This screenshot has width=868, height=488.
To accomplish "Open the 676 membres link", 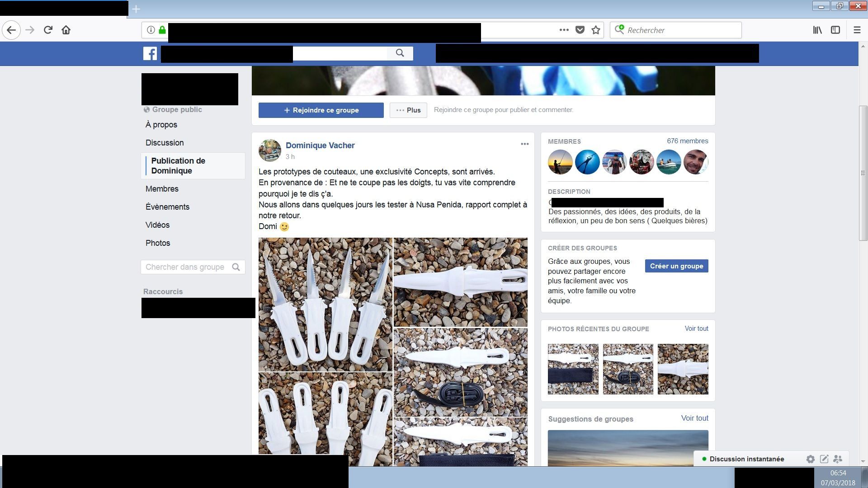I will click(x=687, y=141).
